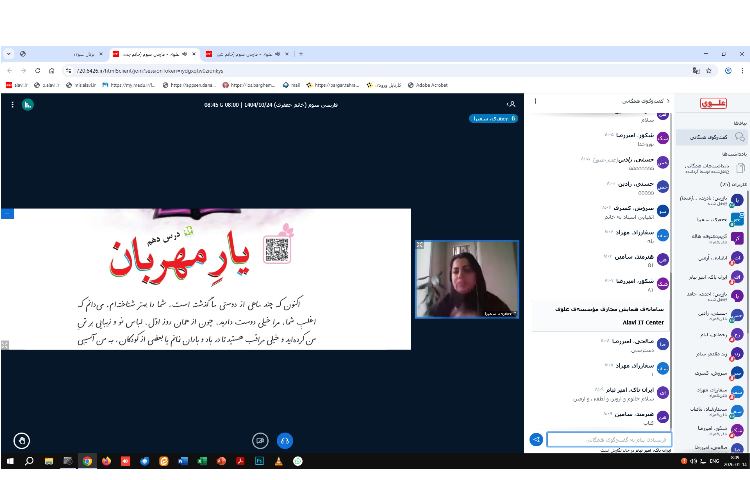Click the volume icon in system tray
The width and height of the screenshot is (750, 480).
[693, 461]
